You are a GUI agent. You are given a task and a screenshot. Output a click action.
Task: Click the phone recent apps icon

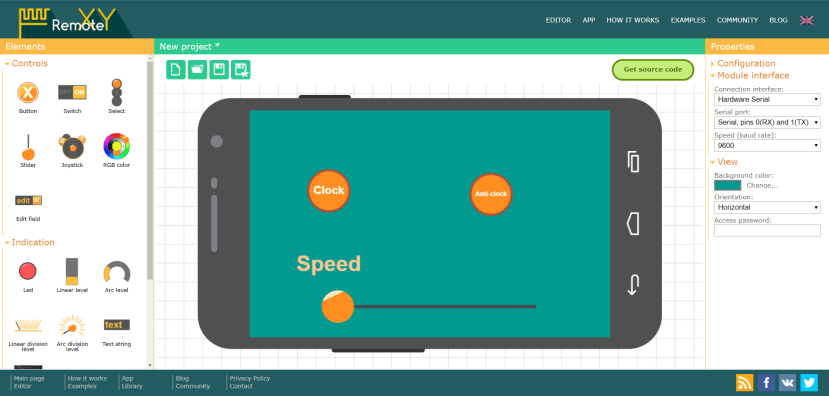point(633,162)
